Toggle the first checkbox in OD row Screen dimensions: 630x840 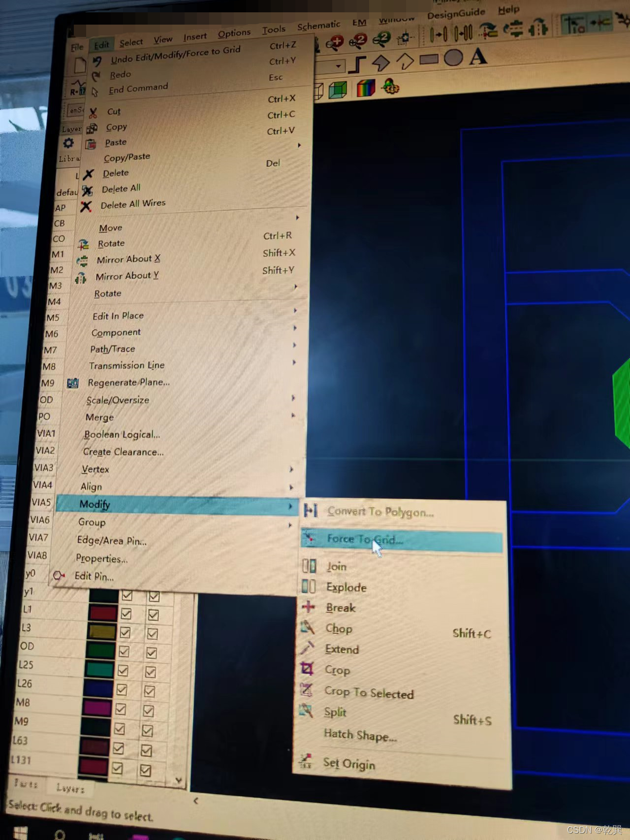pyautogui.click(x=124, y=651)
